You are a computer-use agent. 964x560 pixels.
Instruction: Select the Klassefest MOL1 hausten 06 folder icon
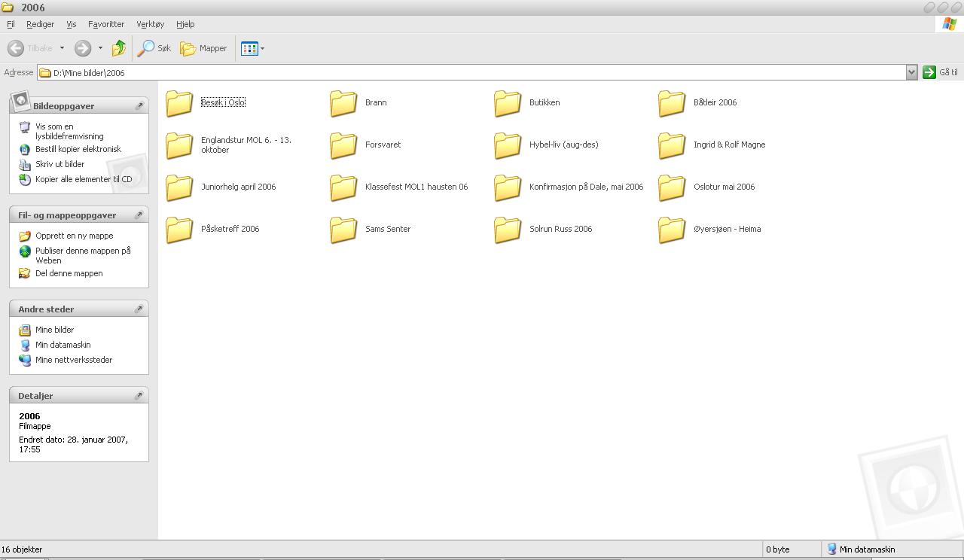coord(343,187)
